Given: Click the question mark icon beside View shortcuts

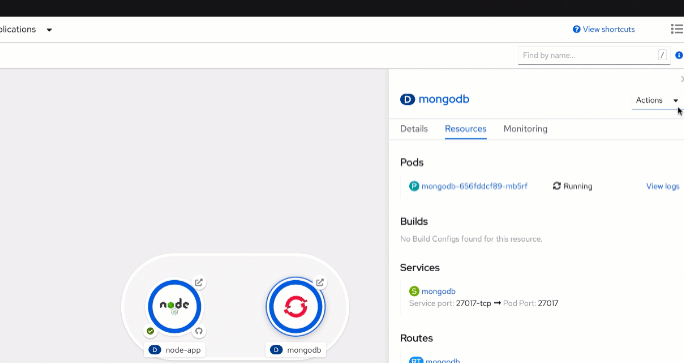Looking at the screenshot, I should tap(577, 29).
